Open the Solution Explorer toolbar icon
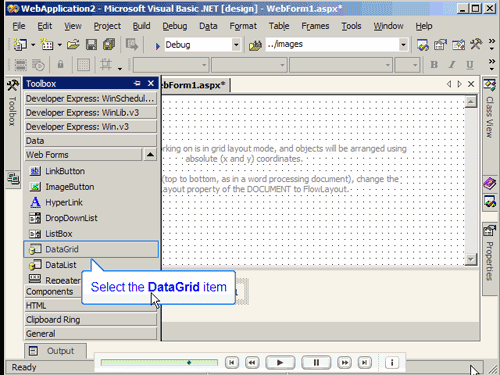 (x=423, y=45)
